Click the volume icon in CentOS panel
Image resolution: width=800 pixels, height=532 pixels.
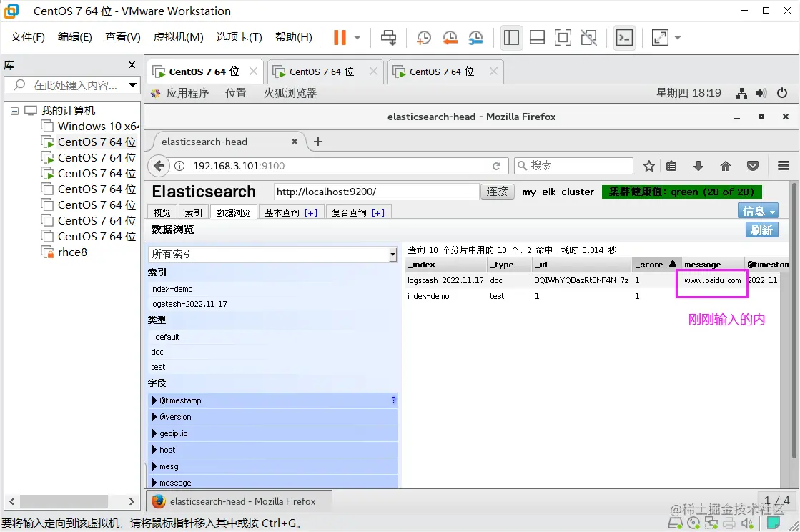[761, 93]
